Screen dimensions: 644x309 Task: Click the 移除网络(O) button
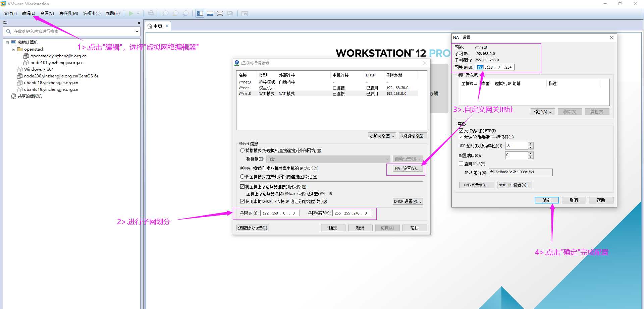413,136
